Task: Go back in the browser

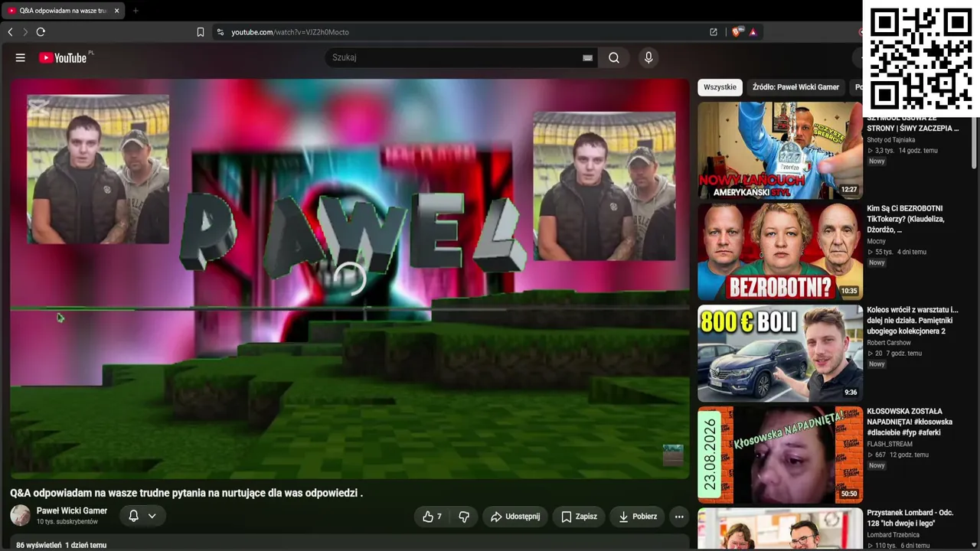Action: click(10, 32)
